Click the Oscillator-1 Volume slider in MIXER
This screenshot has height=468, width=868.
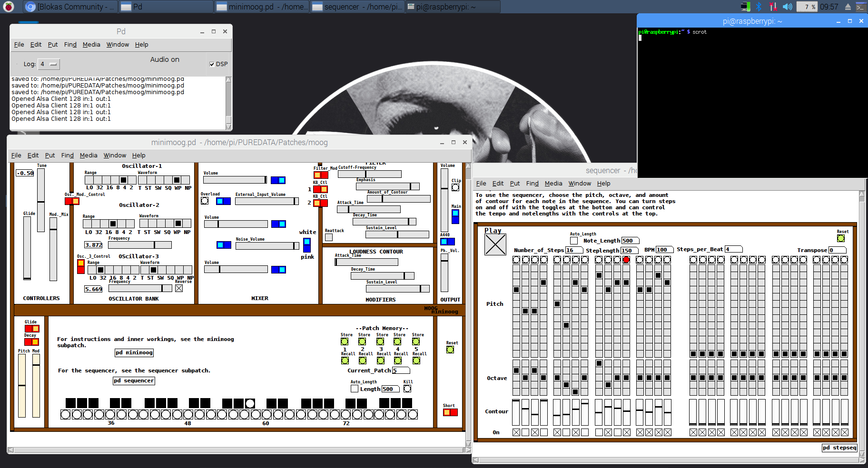click(235, 180)
